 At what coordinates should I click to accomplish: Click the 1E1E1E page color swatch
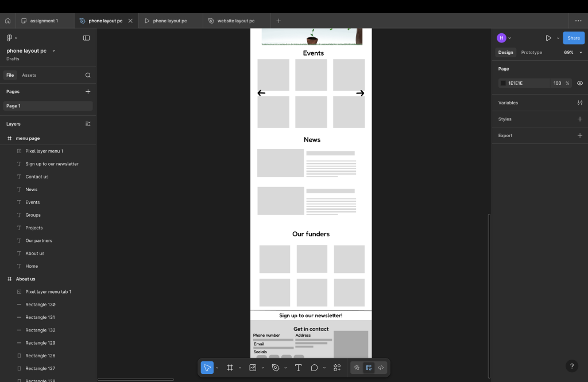[503, 83]
